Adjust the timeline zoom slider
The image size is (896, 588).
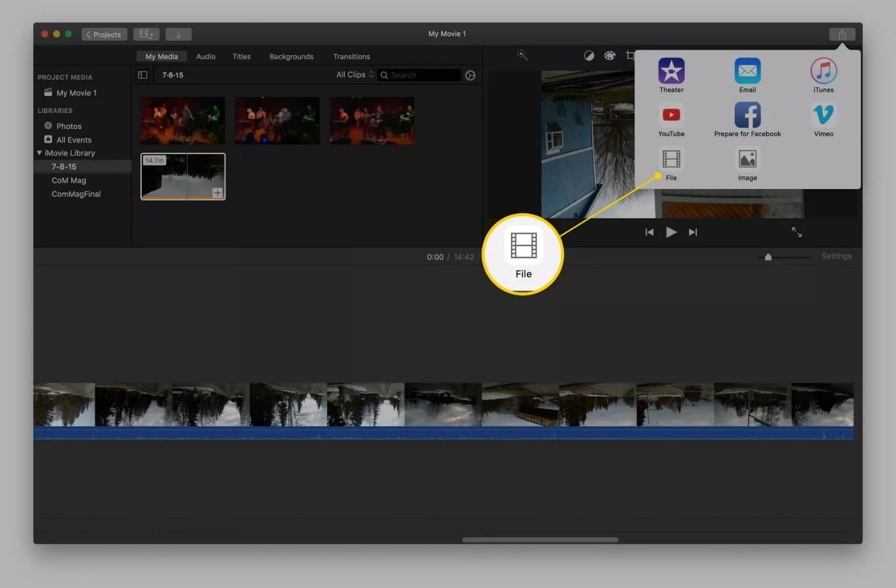(768, 256)
